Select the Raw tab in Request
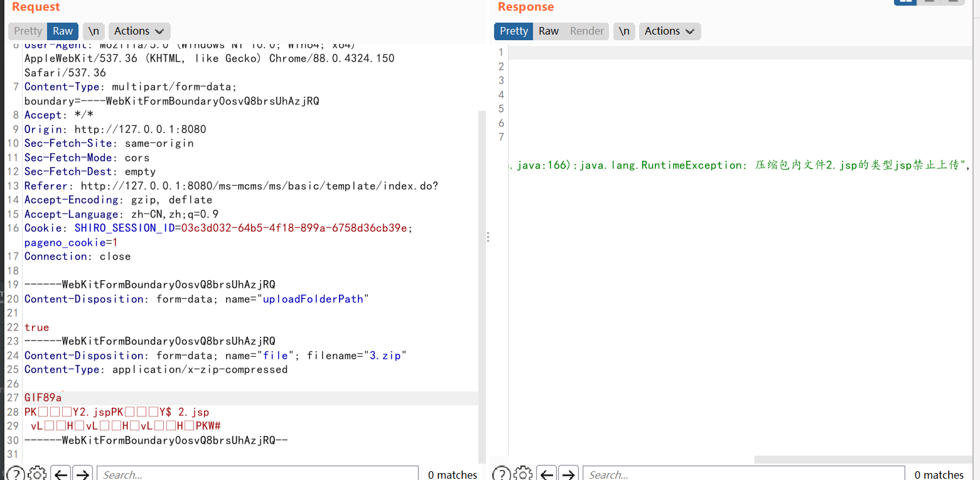This screenshot has height=480, width=980. (63, 31)
